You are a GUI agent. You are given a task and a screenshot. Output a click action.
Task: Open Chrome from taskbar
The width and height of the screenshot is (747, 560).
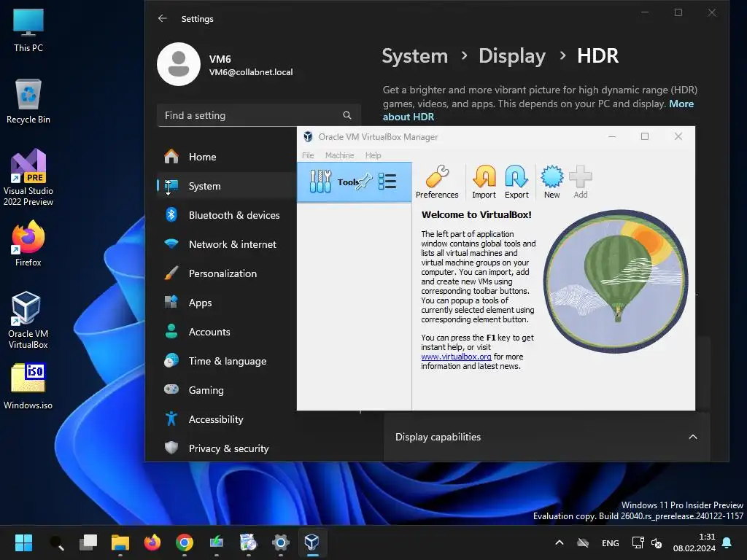[185, 542]
